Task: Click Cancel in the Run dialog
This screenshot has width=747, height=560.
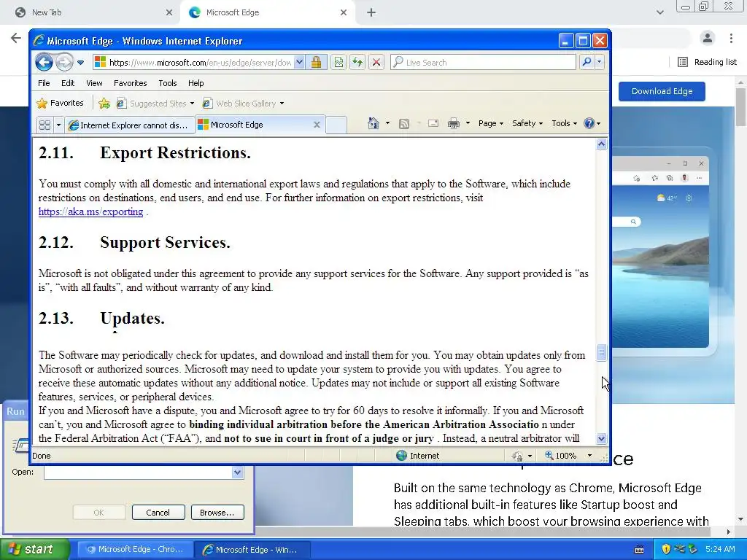Action: (158, 513)
